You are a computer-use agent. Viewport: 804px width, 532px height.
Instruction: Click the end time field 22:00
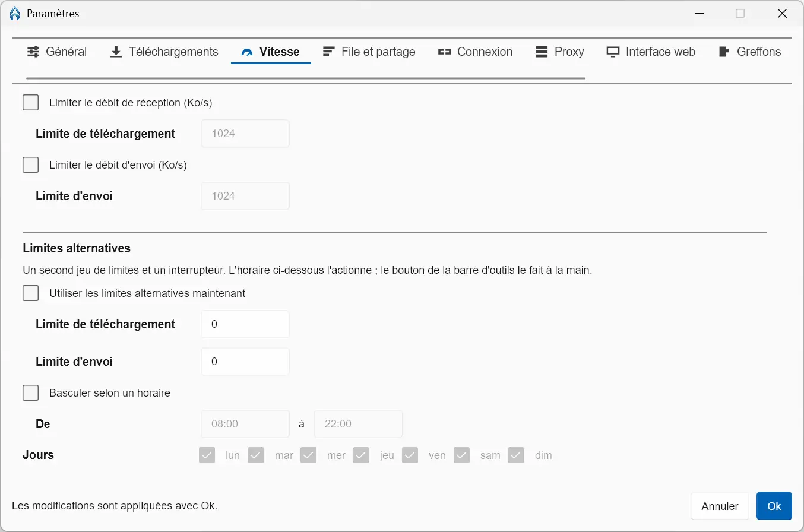pos(358,424)
